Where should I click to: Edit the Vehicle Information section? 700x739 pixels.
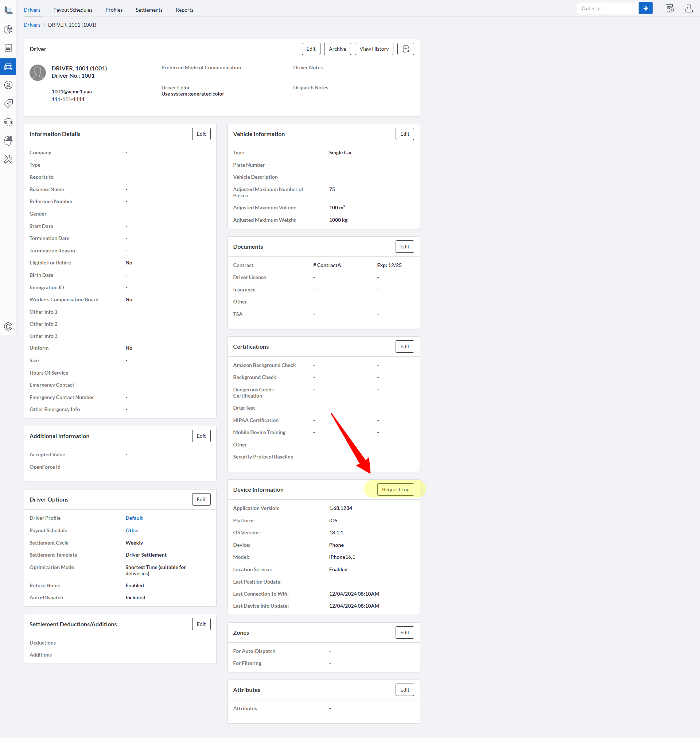(x=404, y=134)
